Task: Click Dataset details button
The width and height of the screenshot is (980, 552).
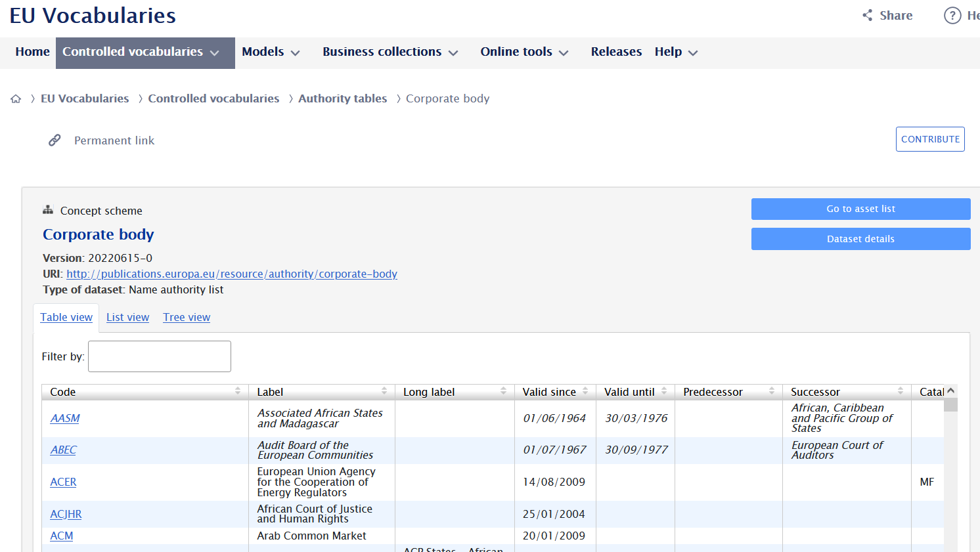Action: [x=860, y=239]
